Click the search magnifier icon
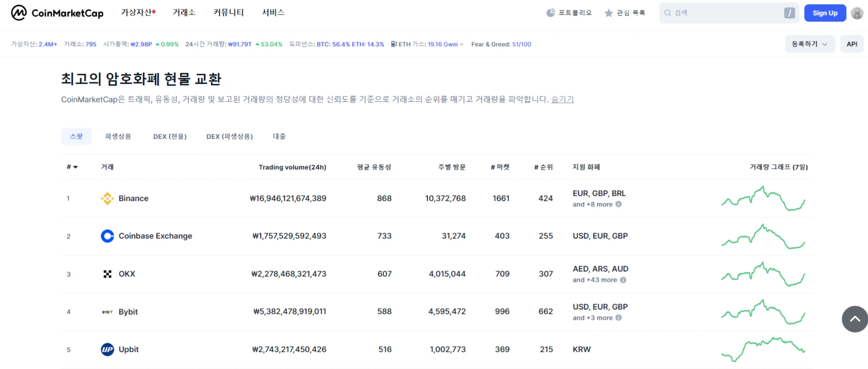The width and height of the screenshot is (868, 369). [x=667, y=13]
